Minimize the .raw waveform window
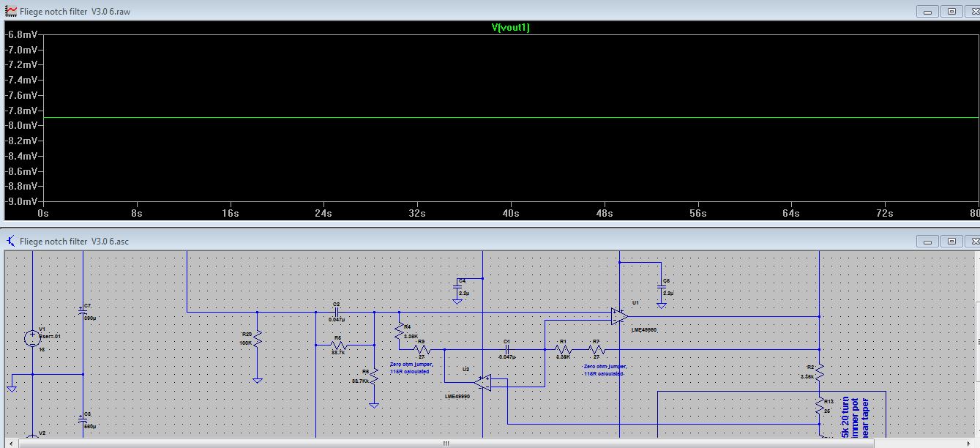Image resolution: width=980 pixels, height=448 pixels. (929, 12)
